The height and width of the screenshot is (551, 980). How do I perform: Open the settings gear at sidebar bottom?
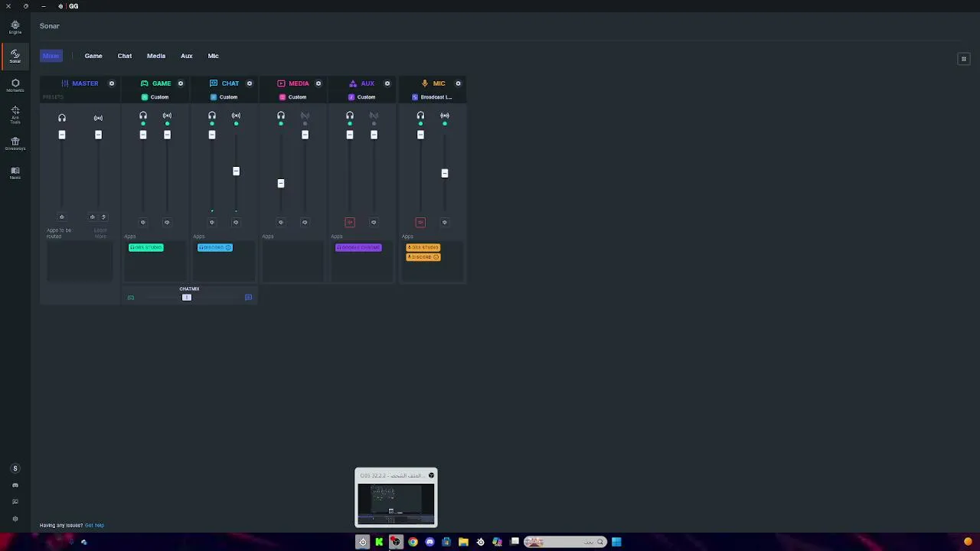[x=15, y=519]
